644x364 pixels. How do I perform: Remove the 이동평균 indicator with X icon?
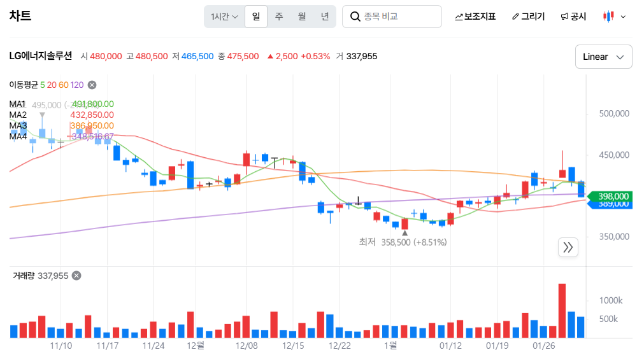click(92, 85)
